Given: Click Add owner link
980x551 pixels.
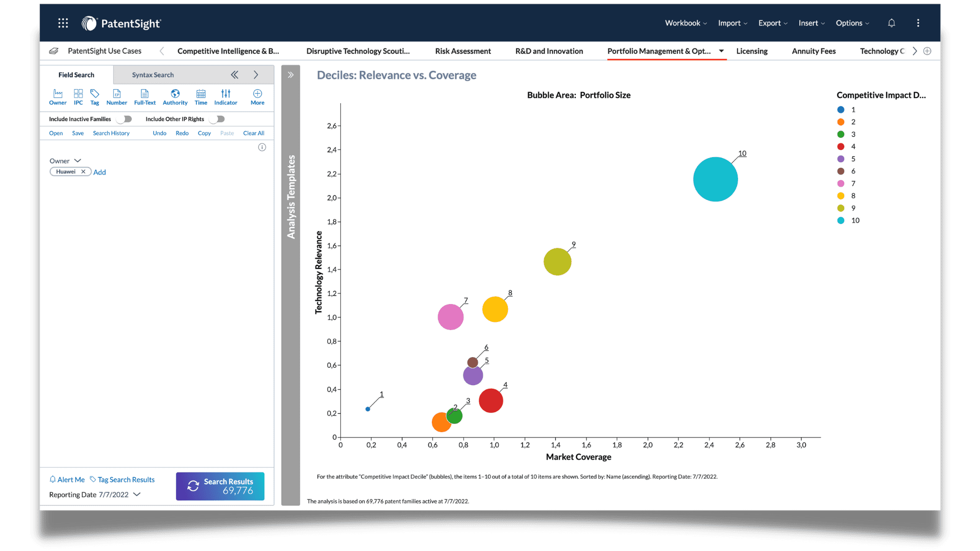Looking at the screenshot, I should (x=100, y=172).
